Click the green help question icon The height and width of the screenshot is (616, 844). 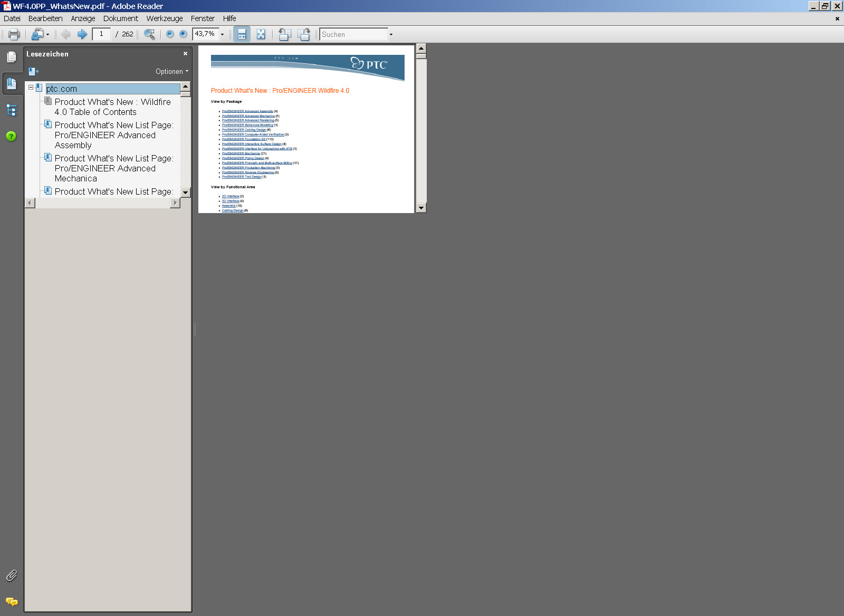[x=11, y=136]
